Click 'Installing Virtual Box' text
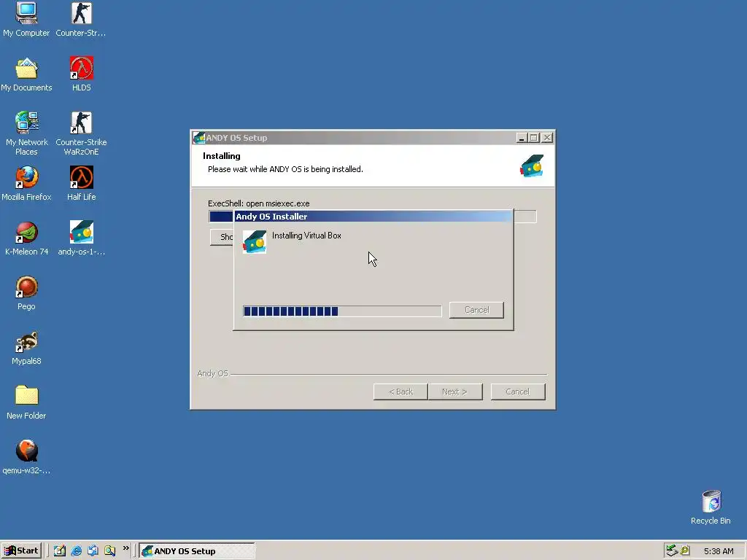 pyautogui.click(x=306, y=236)
